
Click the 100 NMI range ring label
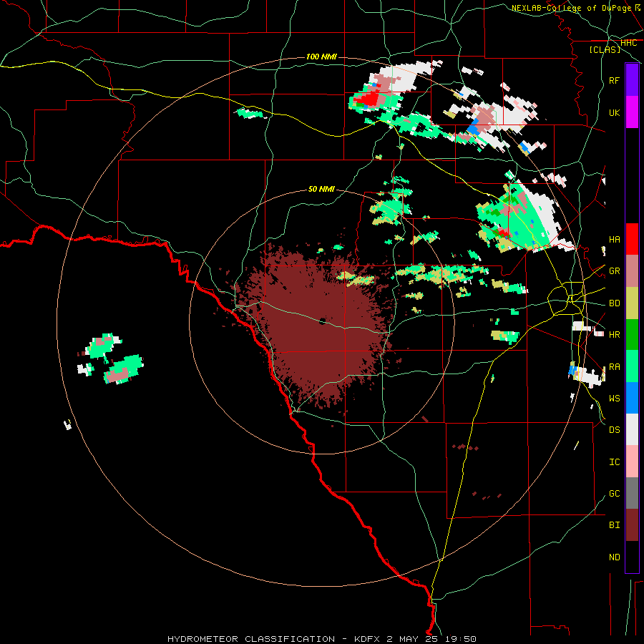click(321, 57)
